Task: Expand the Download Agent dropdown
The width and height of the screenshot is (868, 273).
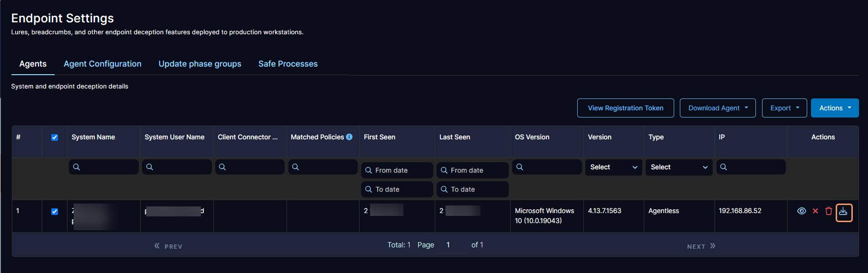Action: [717, 108]
